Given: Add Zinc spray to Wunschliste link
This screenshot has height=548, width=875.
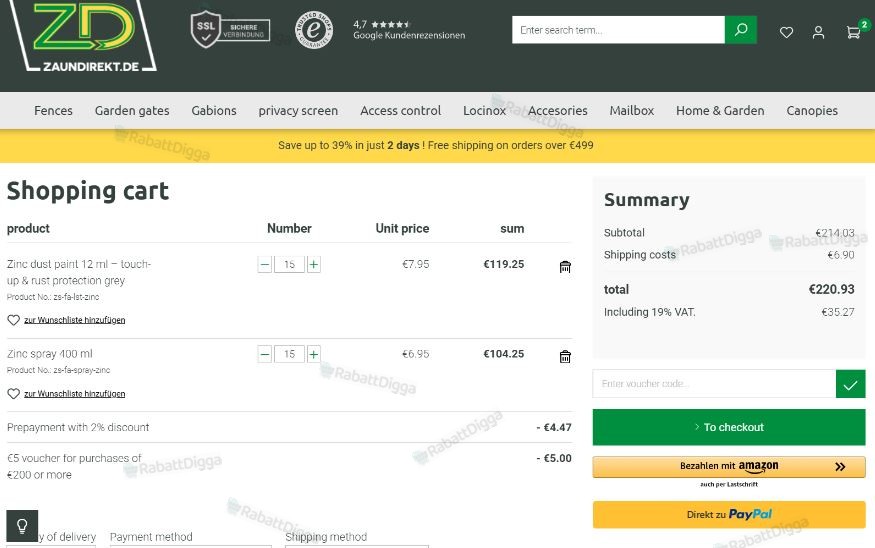Looking at the screenshot, I should tap(74, 393).
